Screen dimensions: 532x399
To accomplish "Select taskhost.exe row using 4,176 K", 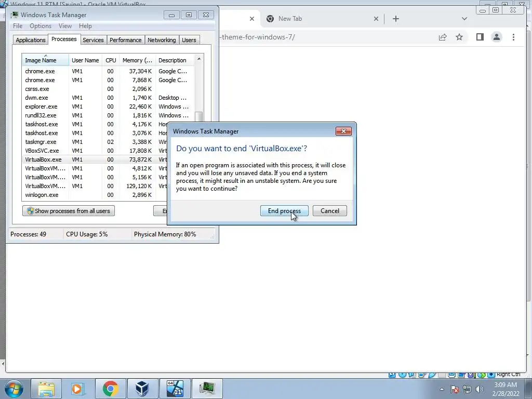I will (95, 124).
